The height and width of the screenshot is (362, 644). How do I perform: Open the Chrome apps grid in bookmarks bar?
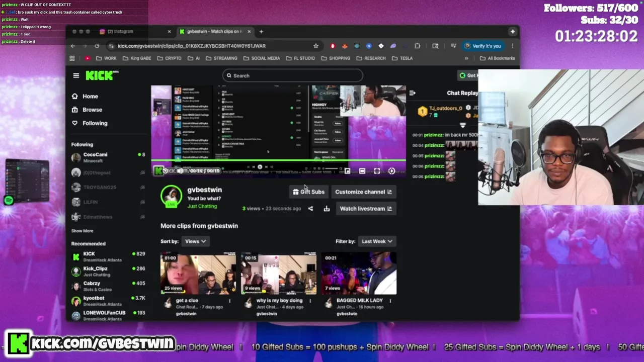(x=72, y=58)
